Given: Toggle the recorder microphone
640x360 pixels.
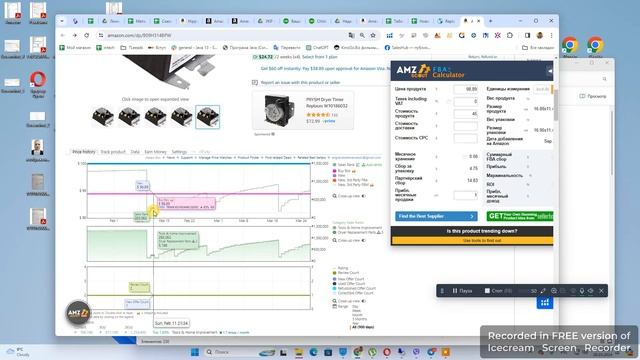Looking at the screenshot, I should click(x=582, y=291).
